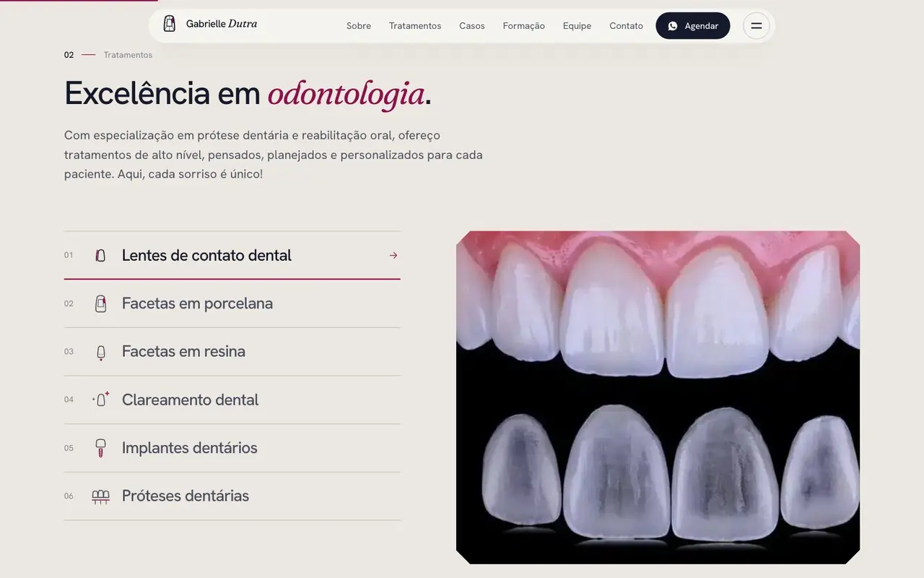Image resolution: width=924 pixels, height=578 pixels.
Task: Click the dental veneers photo
Action: pos(658,397)
